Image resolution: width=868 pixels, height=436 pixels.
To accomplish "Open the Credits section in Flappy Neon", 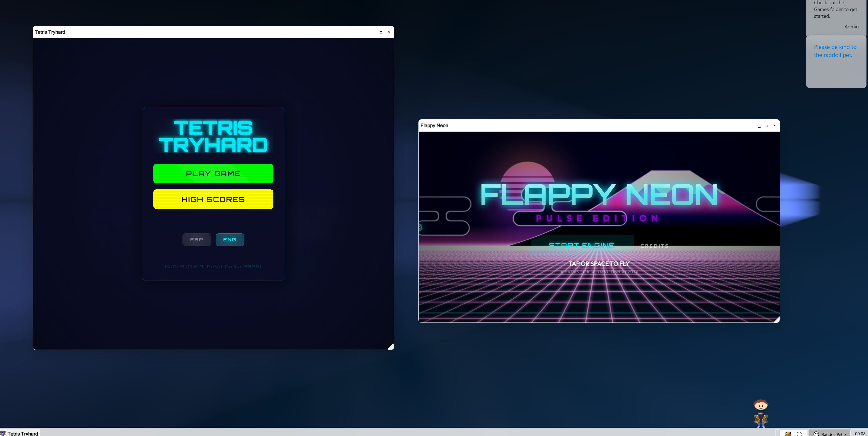I will pyautogui.click(x=654, y=246).
